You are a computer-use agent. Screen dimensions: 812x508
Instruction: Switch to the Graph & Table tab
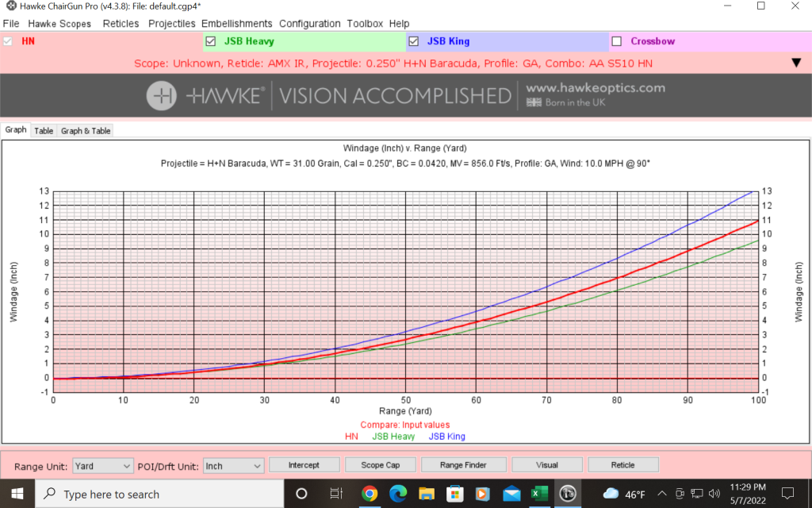pos(86,131)
